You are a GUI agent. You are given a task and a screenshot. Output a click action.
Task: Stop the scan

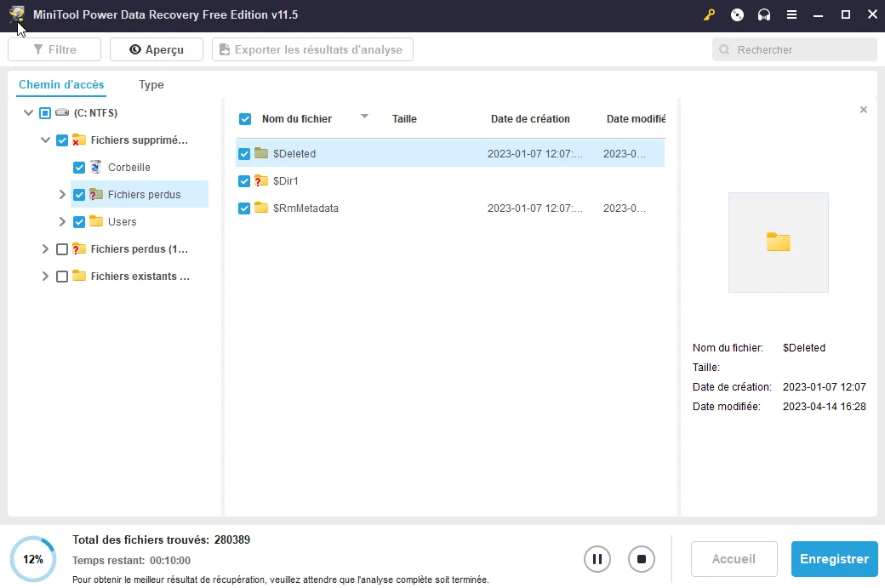tap(641, 559)
